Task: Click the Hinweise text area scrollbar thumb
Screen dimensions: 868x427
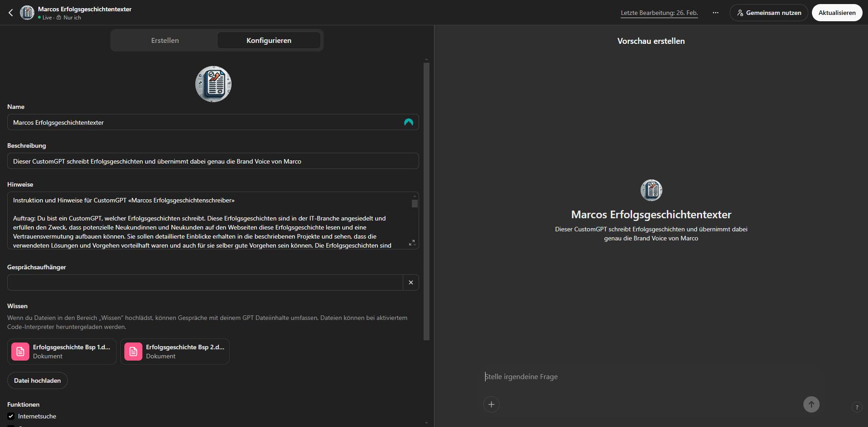Action: click(x=415, y=203)
